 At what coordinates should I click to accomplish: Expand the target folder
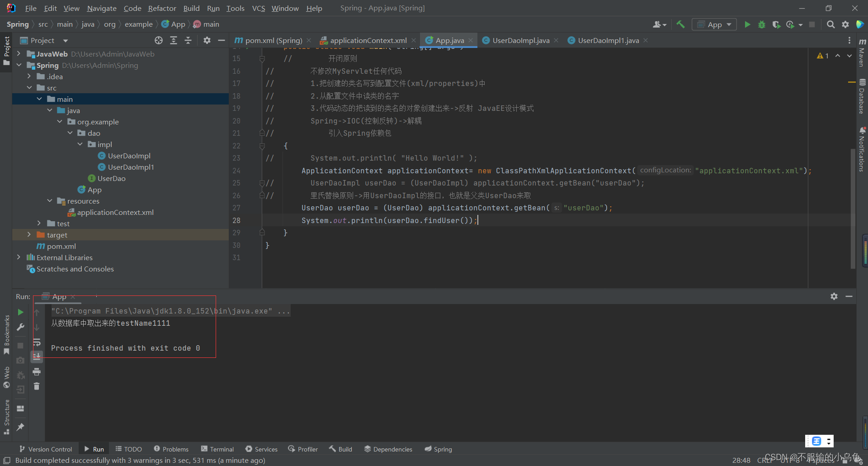coord(29,235)
